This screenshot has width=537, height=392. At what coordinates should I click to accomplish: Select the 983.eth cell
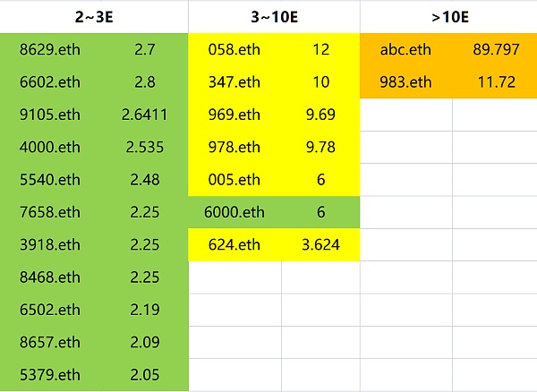tap(405, 82)
